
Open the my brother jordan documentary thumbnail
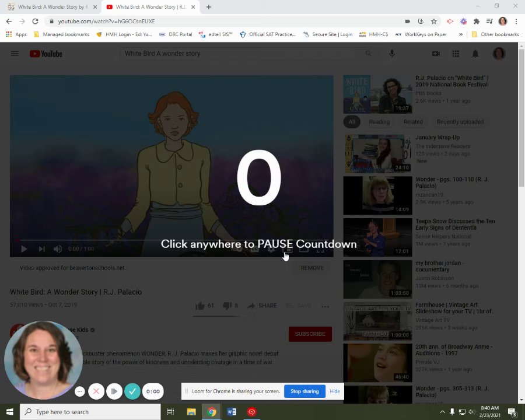pos(377,279)
